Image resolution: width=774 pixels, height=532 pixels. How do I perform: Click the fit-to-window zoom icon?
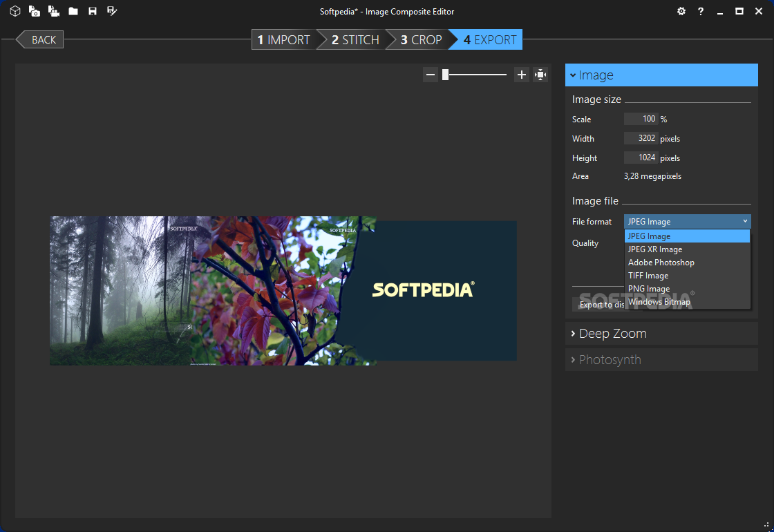coord(540,75)
